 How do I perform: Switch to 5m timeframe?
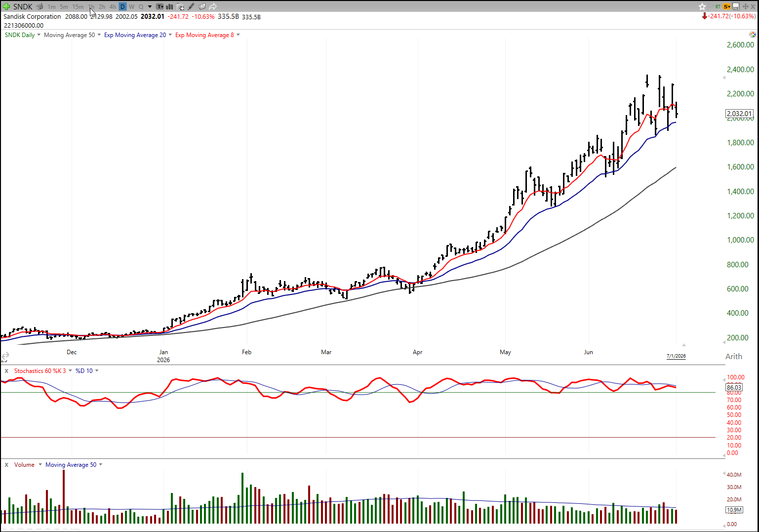tap(64, 7)
